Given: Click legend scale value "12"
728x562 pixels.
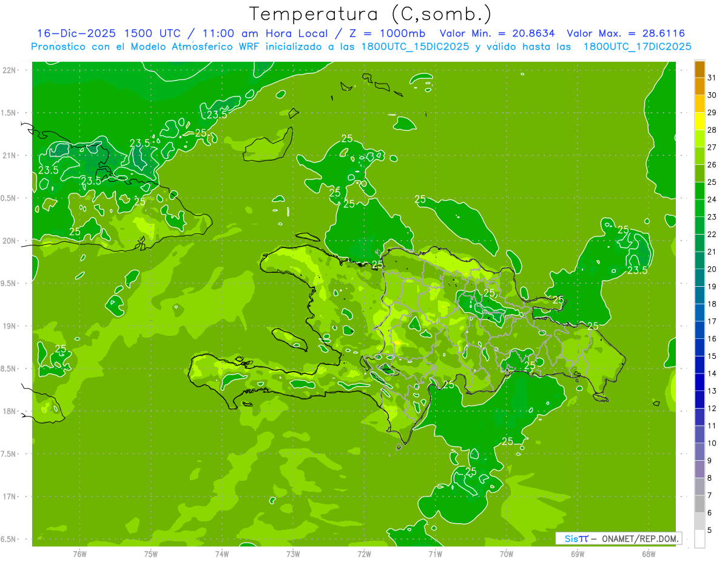Looking at the screenshot, I should (712, 409).
